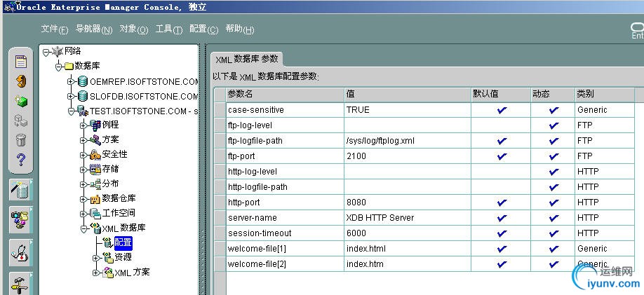Sort by 参数名 column header

coord(286,94)
